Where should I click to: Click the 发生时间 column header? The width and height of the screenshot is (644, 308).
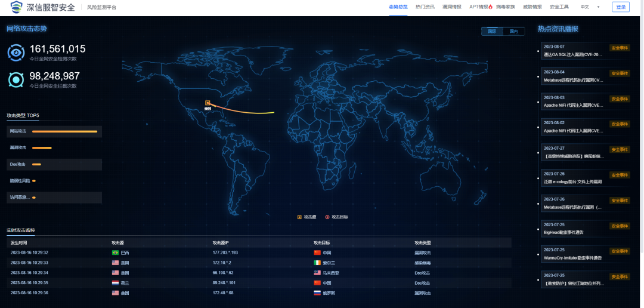[19, 242]
